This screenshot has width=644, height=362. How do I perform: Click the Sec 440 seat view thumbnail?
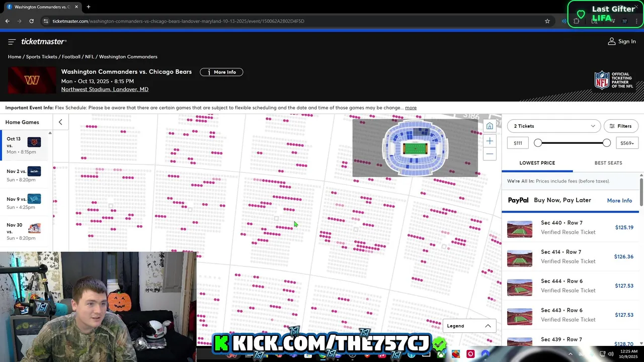[520, 229]
